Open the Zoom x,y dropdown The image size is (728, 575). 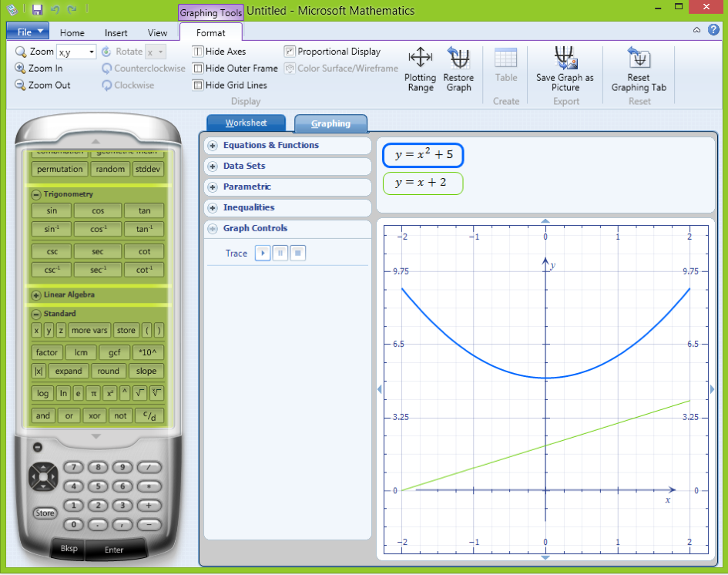click(92, 52)
